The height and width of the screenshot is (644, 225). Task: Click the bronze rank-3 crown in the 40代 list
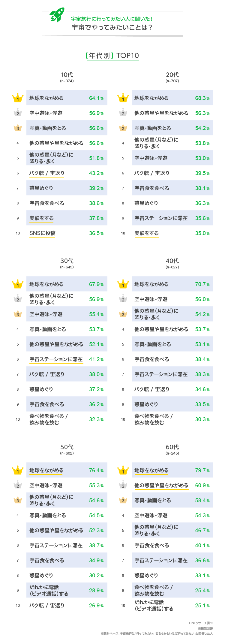click(x=123, y=314)
